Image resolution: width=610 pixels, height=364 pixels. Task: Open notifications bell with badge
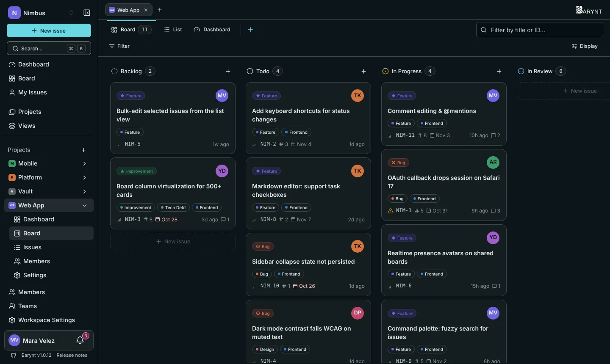80,340
